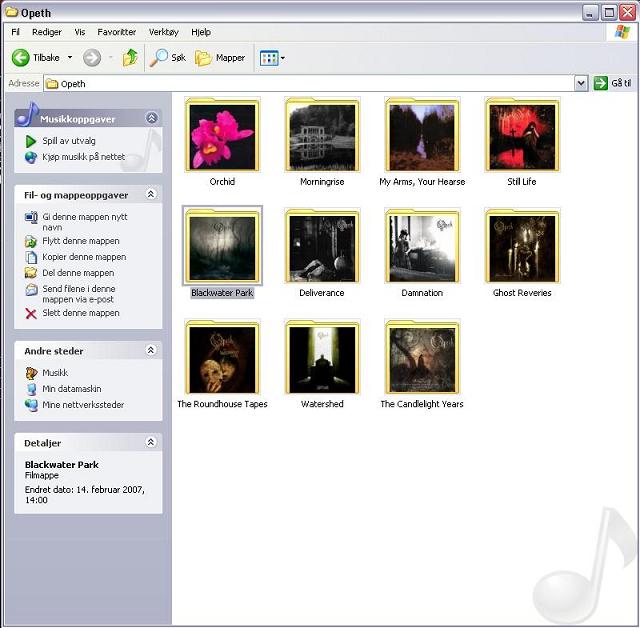Click the green play icon beside Spill av utvalg
The height and width of the screenshot is (628, 640).
30,141
